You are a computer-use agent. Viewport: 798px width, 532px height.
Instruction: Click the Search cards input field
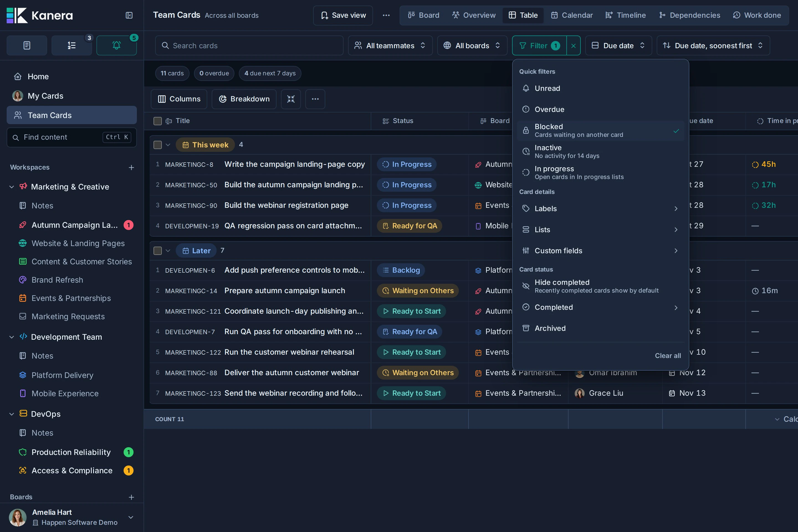pyautogui.click(x=249, y=45)
